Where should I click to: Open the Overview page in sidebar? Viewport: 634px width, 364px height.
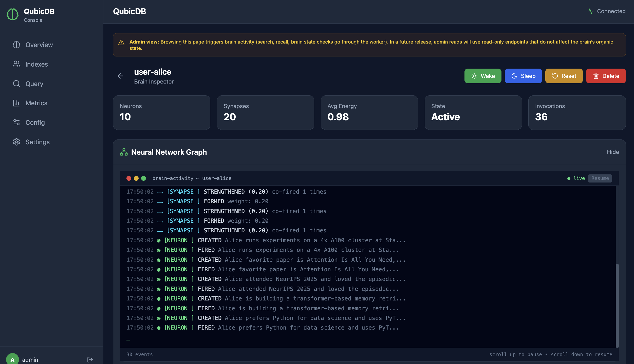point(39,45)
